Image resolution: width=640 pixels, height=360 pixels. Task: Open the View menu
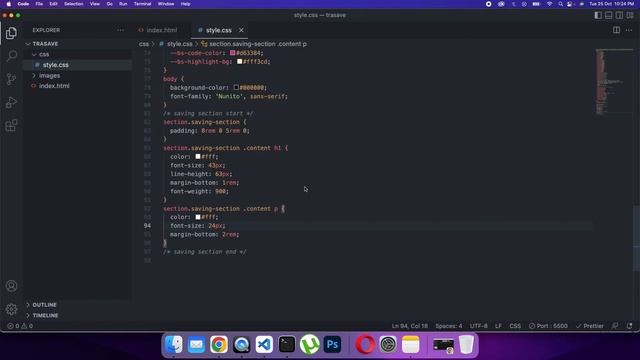pos(95,4)
